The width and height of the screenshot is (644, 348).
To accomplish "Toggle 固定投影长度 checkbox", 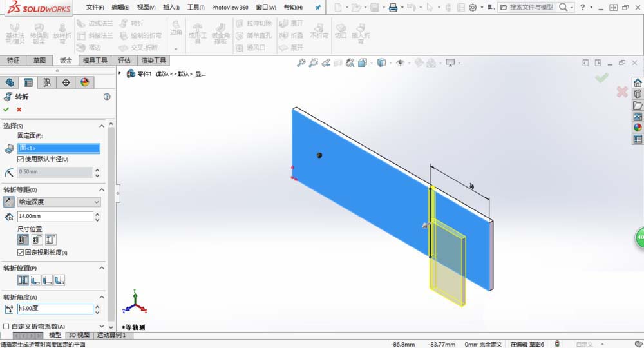I will [x=21, y=252].
